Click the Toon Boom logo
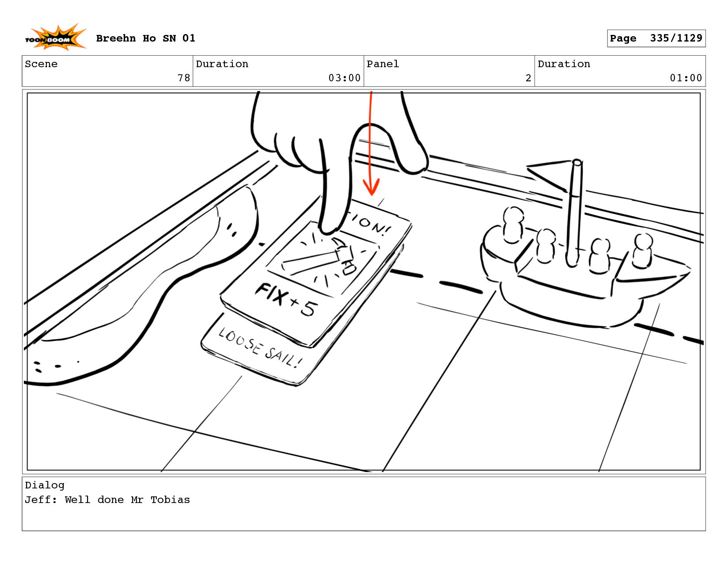The width and height of the screenshot is (728, 564). pyautogui.click(x=55, y=37)
